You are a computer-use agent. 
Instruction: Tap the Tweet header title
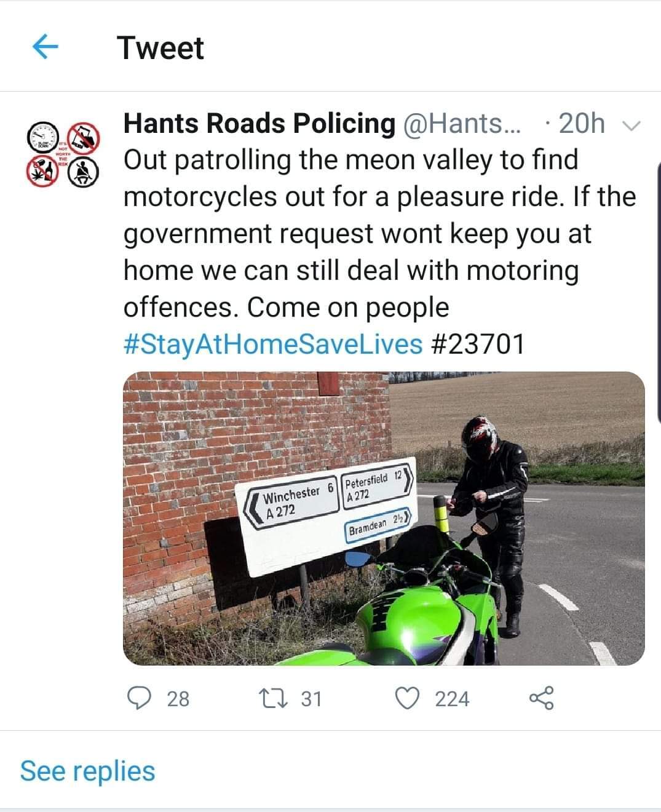160,47
